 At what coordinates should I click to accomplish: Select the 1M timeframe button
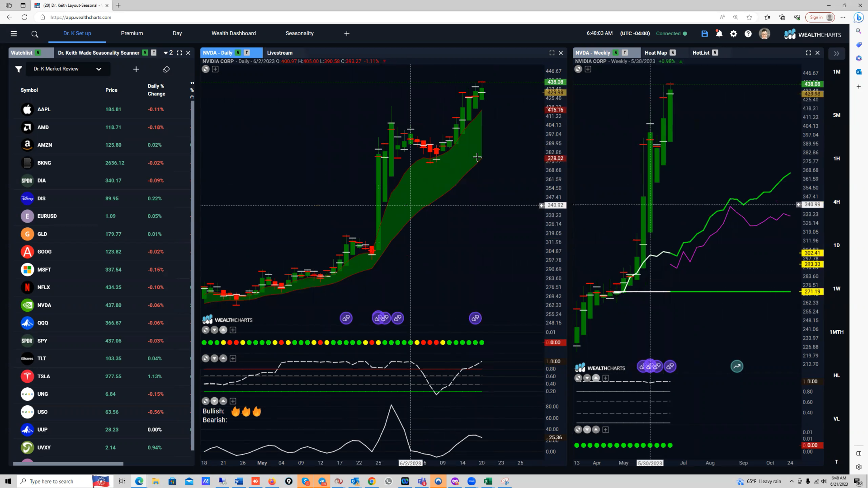[x=837, y=72]
